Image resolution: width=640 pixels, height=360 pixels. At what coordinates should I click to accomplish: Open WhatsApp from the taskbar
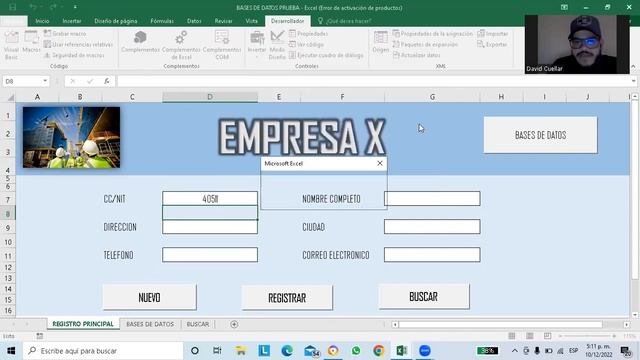(356, 351)
